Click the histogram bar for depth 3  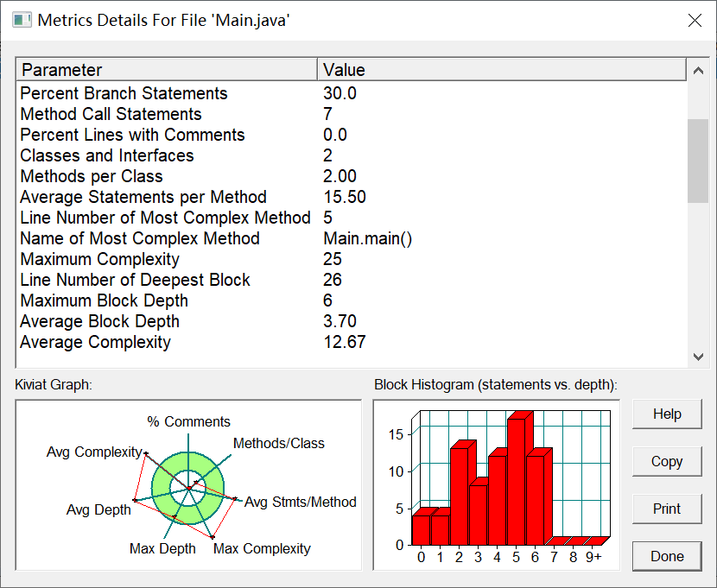pos(479,515)
